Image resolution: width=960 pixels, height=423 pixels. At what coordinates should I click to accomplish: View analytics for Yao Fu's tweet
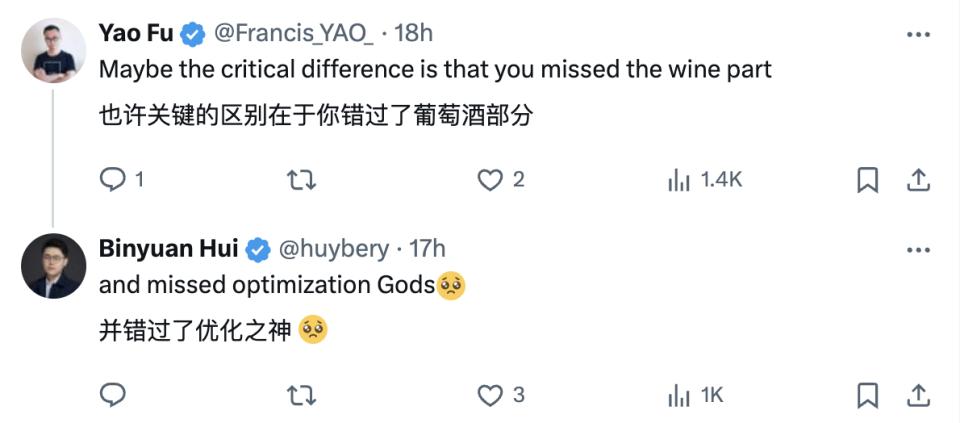pyautogui.click(x=679, y=180)
